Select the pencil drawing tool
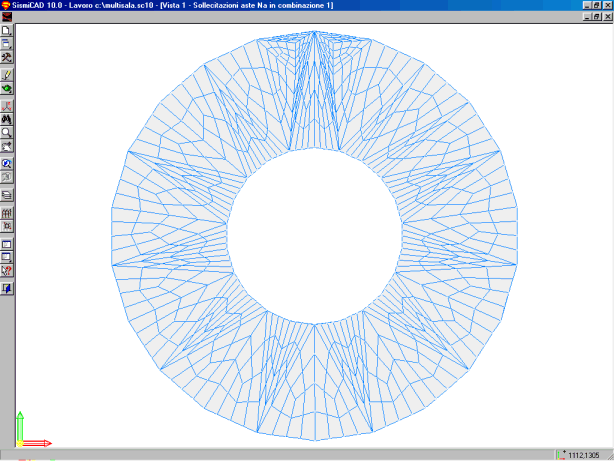614x461 pixels. pos(7,75)
